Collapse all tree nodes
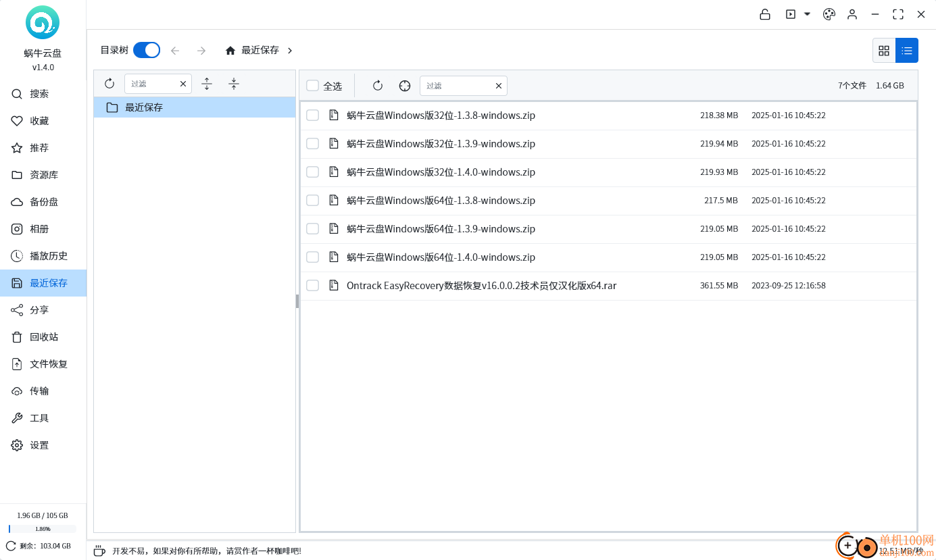The height and width of the screenshot is (560, 936). pos(234,84)
